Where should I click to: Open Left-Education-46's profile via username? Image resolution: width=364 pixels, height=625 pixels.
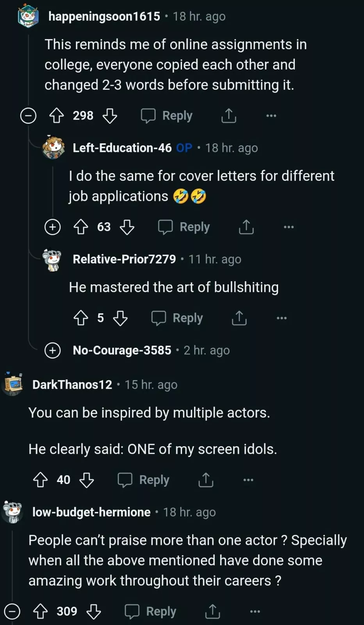(122, 148)
